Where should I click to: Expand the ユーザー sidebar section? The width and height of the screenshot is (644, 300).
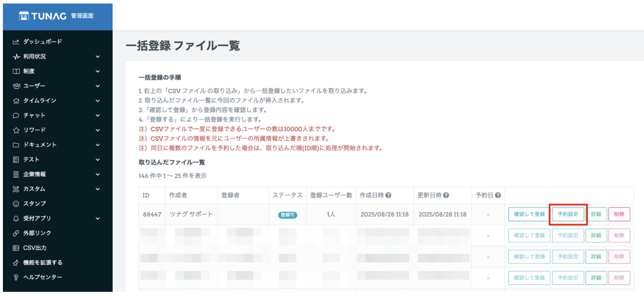[x=98, y=86]
